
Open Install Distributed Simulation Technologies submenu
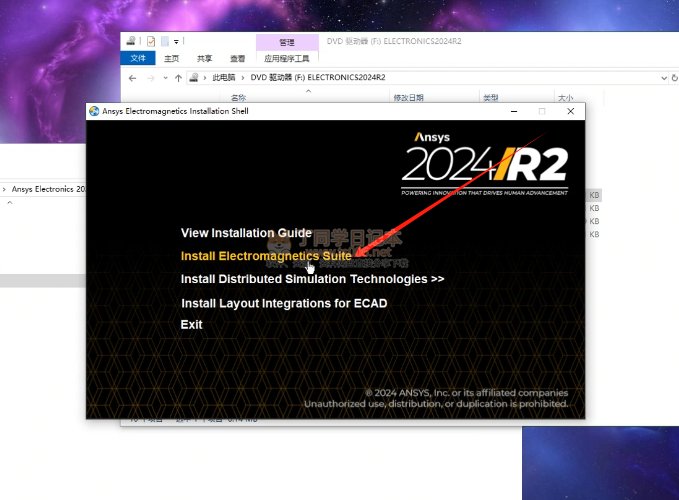pyautogui.click(x=312, y=279)
